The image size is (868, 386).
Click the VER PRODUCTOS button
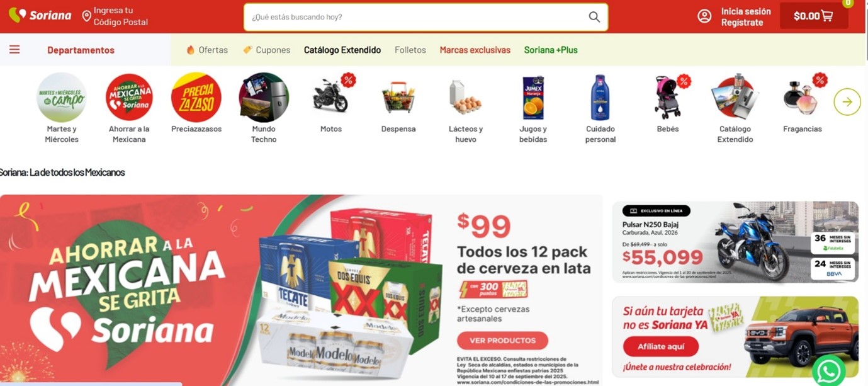click(x=502, y=341)
